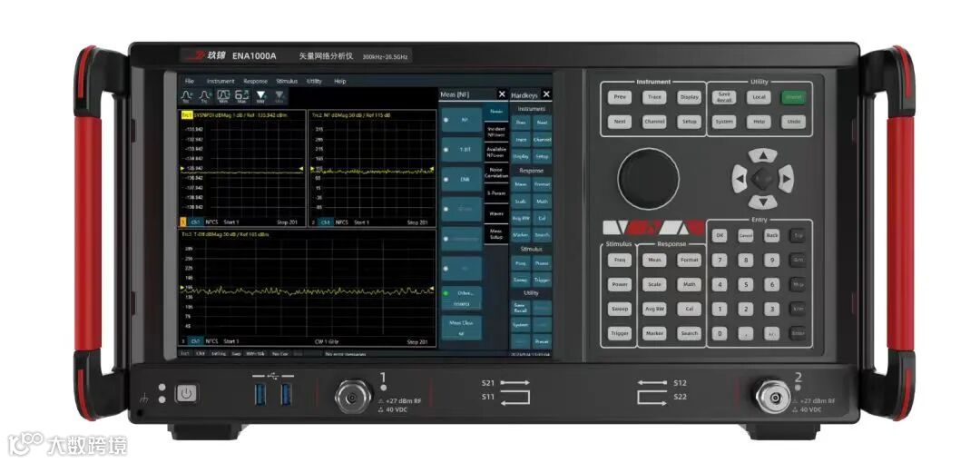Viewport: 980px width, 463px height.
Task: Hit the Scale front-panel Response key
Action: pyautogui.click(x=654, y=284)
